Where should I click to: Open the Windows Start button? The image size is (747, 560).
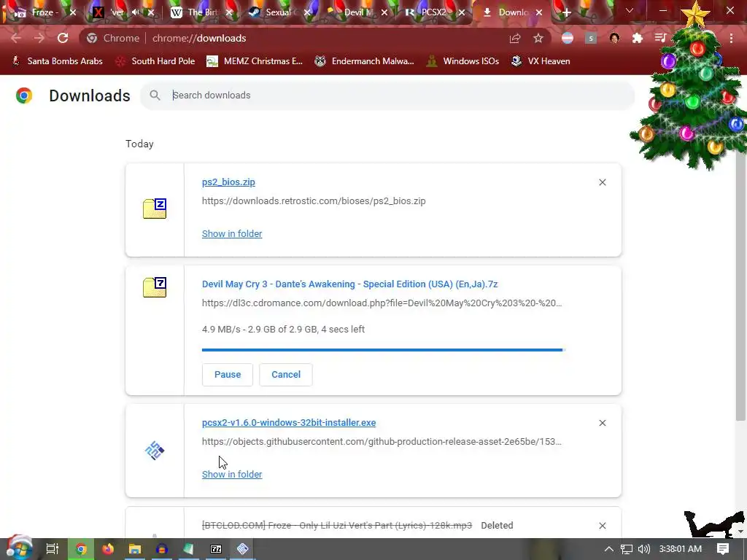point(19,548)
